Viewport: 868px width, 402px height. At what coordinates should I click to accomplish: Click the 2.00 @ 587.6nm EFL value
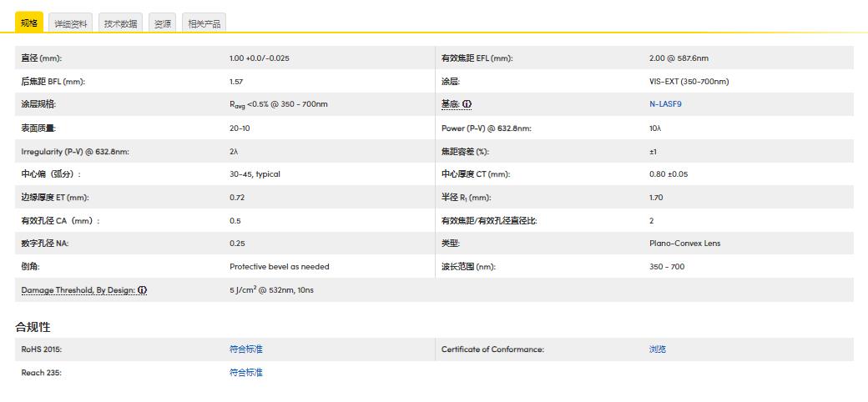[x=679, y=58]
